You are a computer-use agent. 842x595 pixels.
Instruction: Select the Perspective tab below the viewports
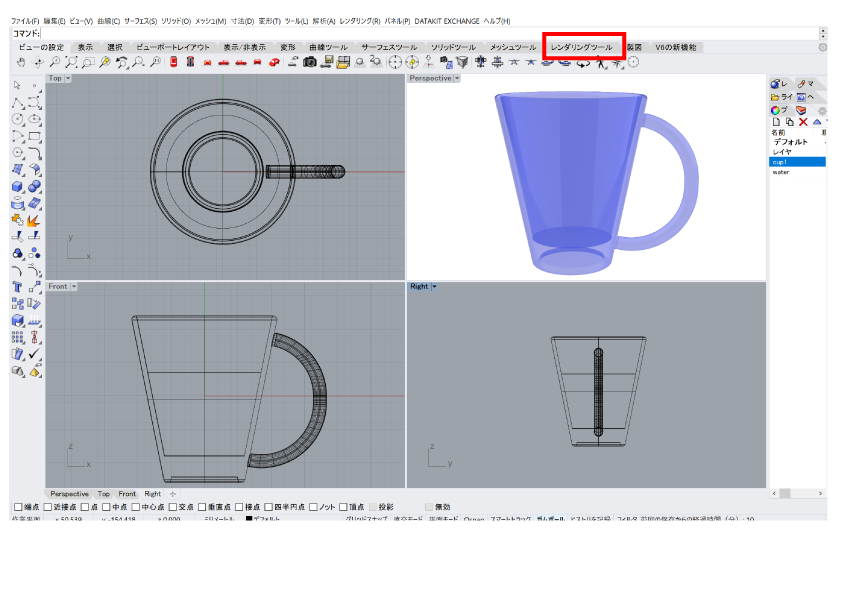(x=69, y=494)
